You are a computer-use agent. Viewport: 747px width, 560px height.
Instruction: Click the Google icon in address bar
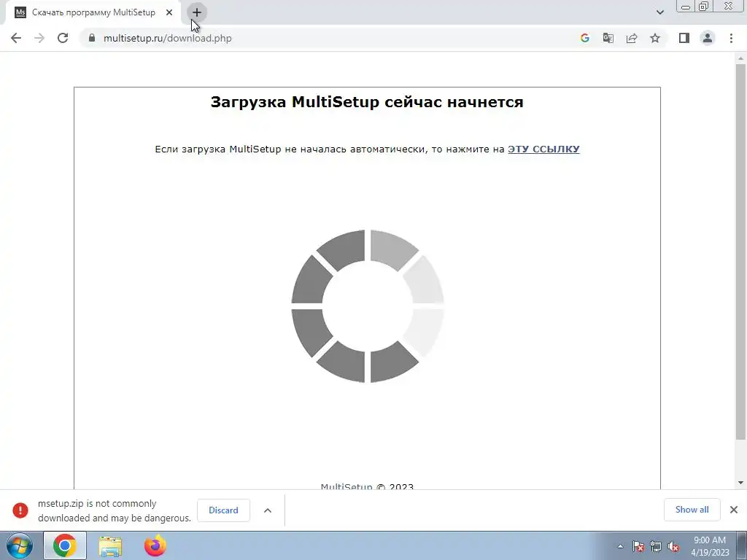coord(584,38)
